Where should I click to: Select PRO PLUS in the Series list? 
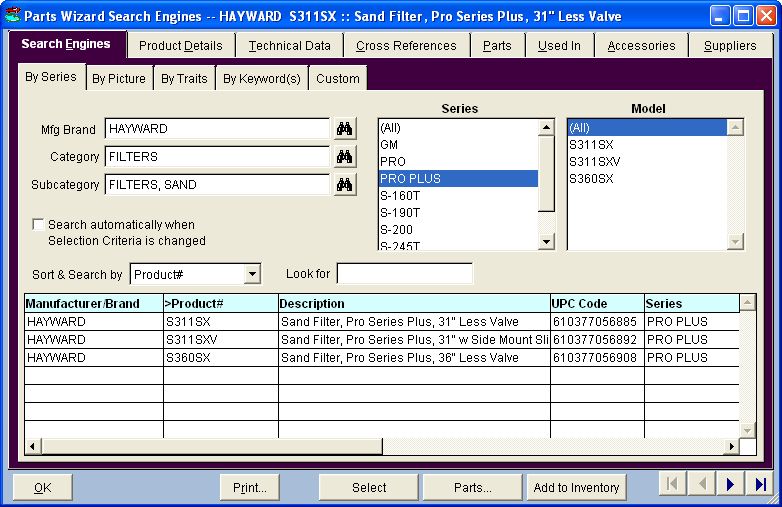(x=458, y=178)
